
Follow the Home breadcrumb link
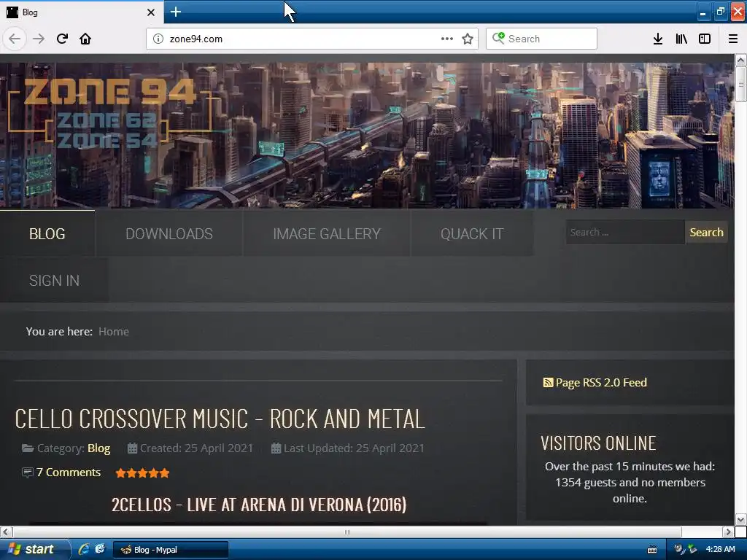pos(113,332)
